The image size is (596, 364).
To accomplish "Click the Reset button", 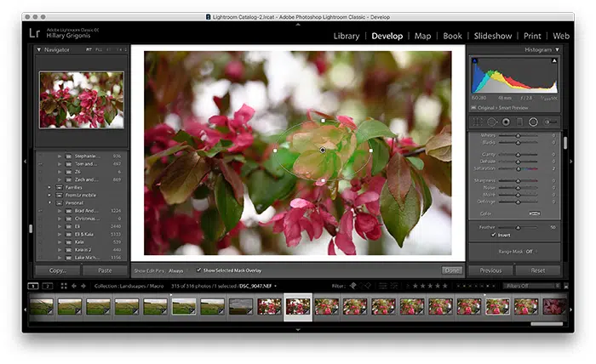I will coord(538,270).
